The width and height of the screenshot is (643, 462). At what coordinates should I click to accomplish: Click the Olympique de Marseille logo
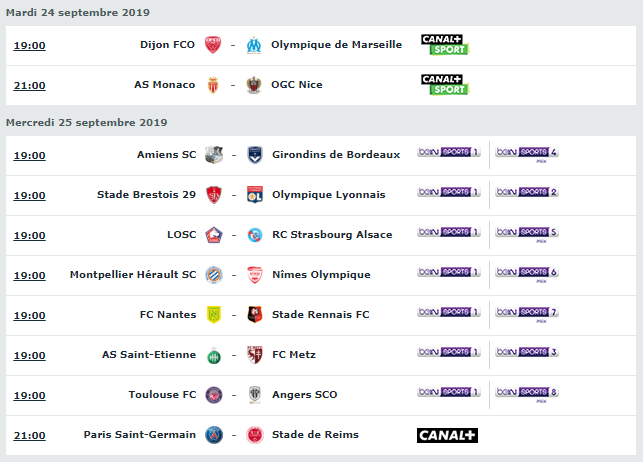point(254,45)
